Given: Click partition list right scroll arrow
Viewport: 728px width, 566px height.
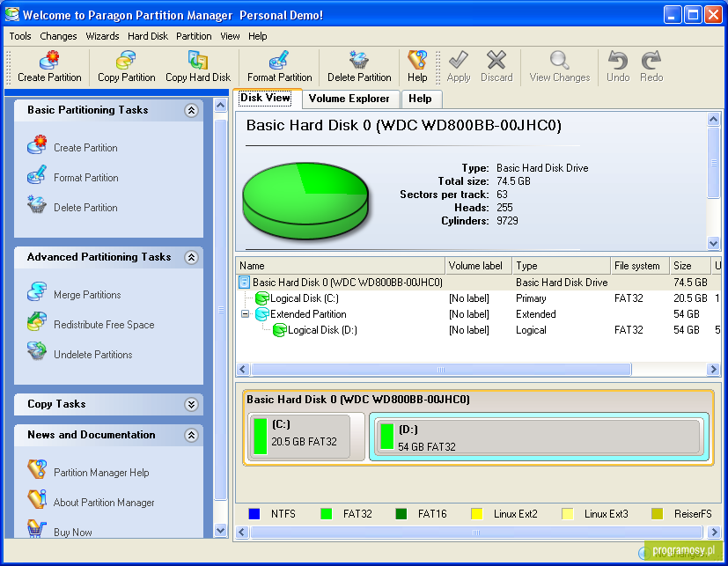Looking at the screenshot, I should pos(714,370).
